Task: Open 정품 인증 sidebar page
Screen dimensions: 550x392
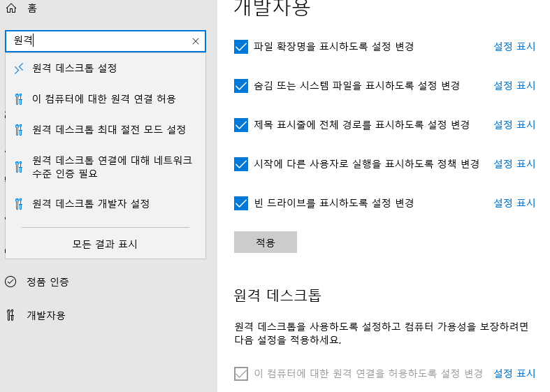Action: (x=48, y=282)
